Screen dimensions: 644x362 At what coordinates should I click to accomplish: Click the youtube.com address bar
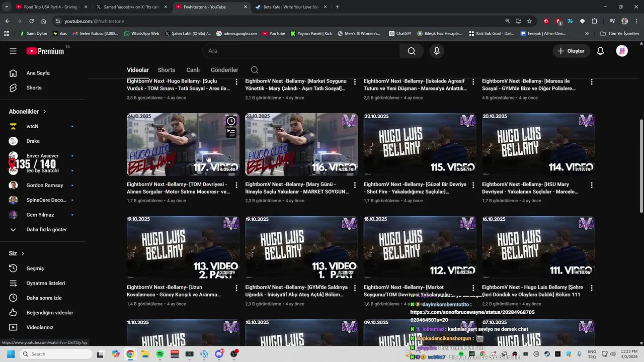[x=282, y=21]
